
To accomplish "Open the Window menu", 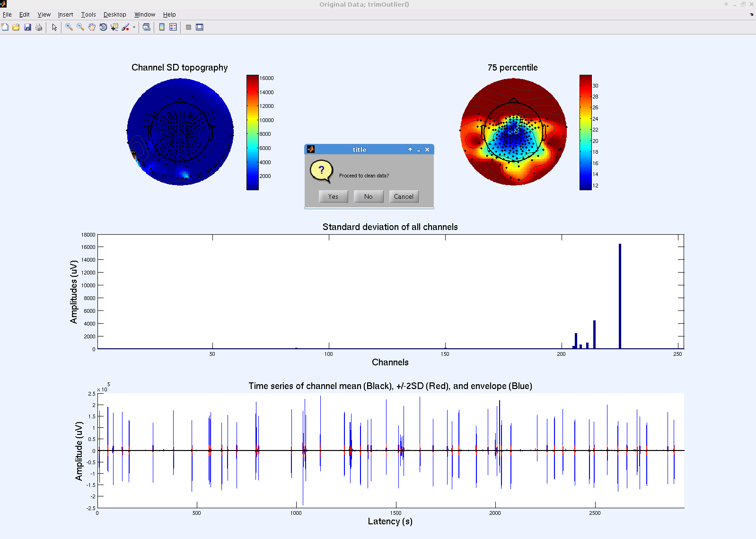I will [144, 15].
